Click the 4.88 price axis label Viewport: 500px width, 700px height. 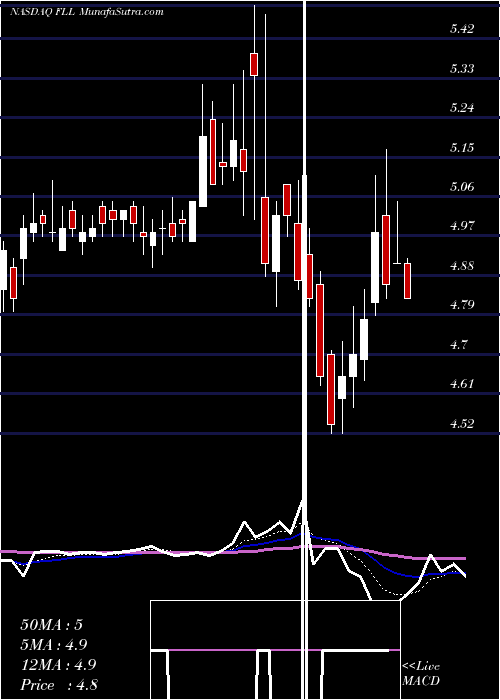click(462, 266)
